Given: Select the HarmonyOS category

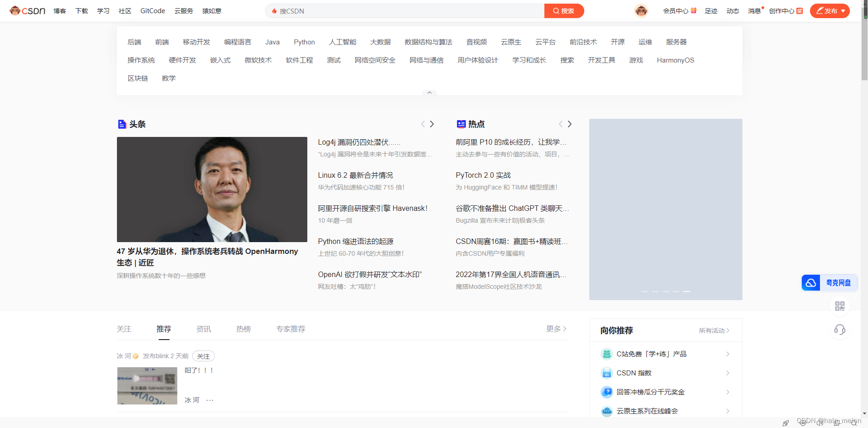Looking at the screenshot, I should point(675,60).
